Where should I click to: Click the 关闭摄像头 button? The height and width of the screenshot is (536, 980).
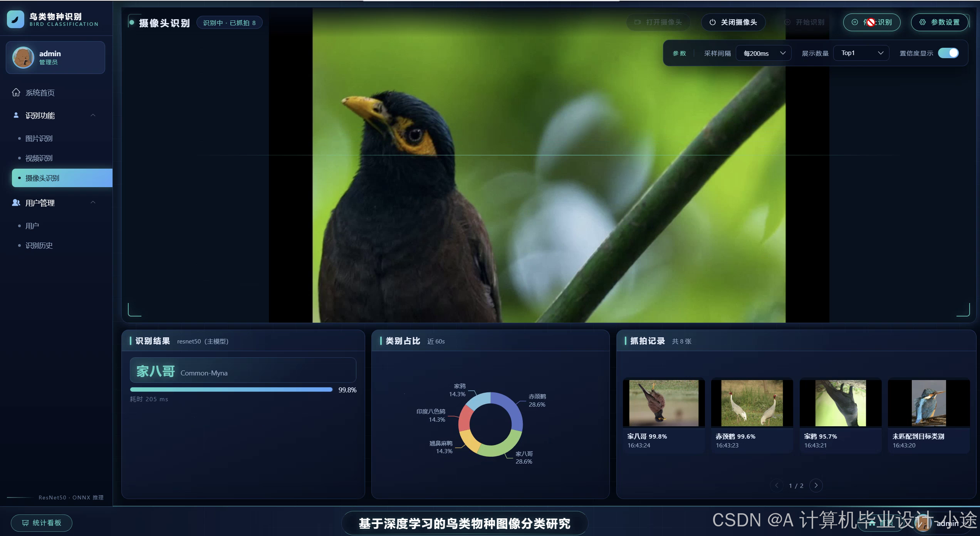tap(733, 22)
